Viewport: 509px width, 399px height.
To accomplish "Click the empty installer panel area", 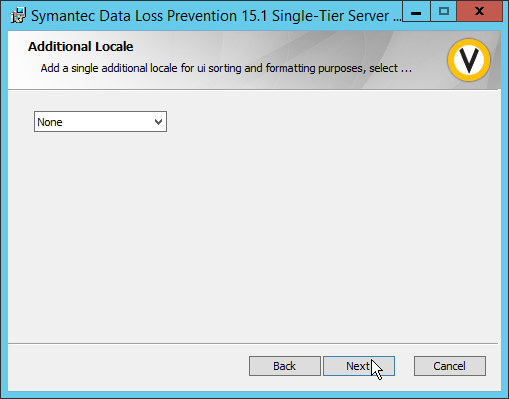I will pos(254,233).
